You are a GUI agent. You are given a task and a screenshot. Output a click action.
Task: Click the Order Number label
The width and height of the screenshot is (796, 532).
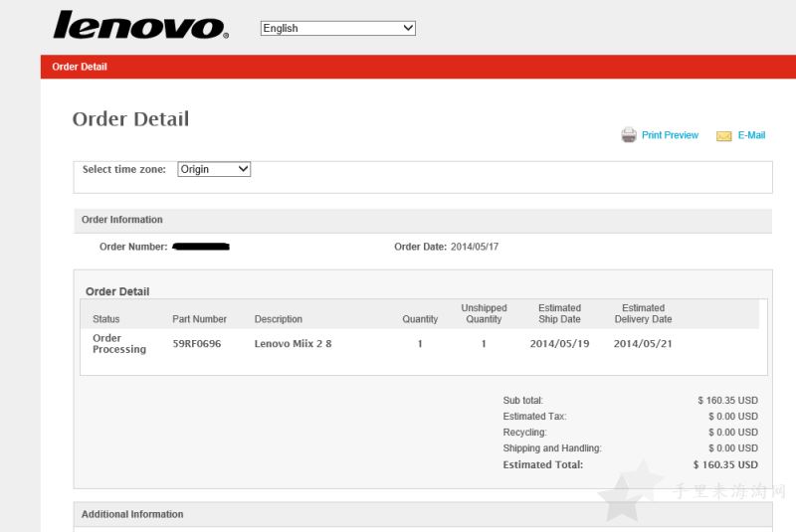click(133, 247)
